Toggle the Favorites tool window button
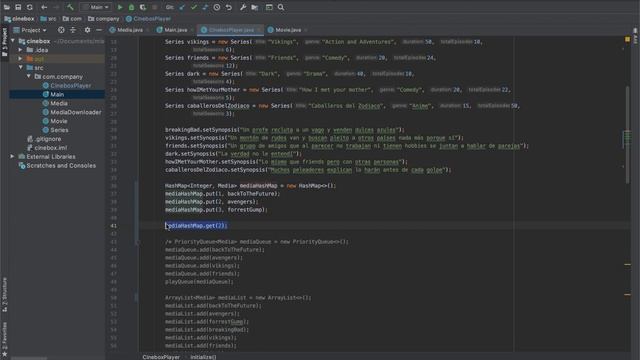640x360 pixels. [x=4, y=339]
